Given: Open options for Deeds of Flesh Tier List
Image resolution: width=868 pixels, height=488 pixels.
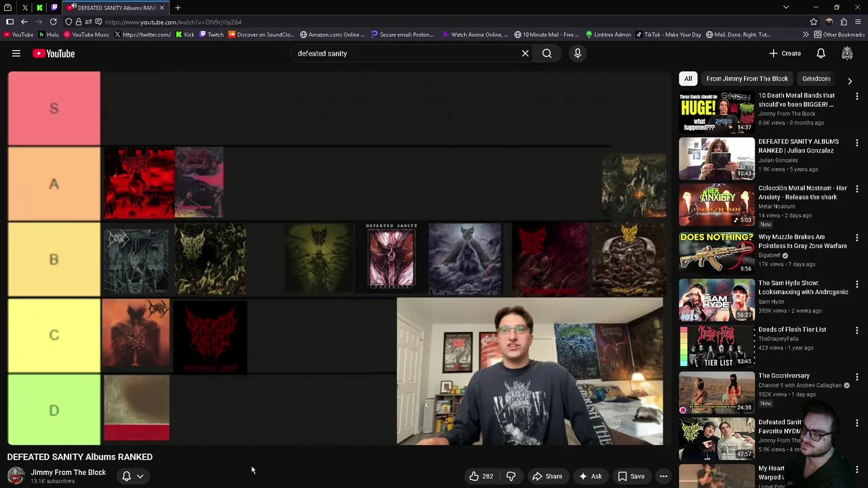Looking at the screenshot, I should click(x=856, y=331).
